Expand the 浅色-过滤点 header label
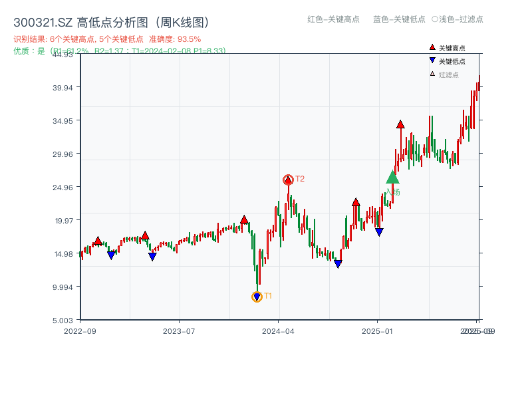This screenshot has height=399, width=532. click(456, 21)
